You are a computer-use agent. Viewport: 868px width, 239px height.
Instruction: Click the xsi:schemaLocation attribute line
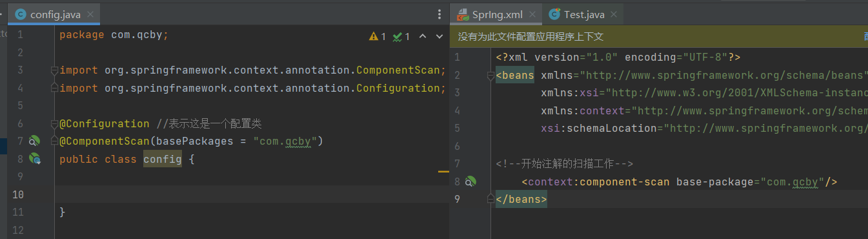(704, 129)
